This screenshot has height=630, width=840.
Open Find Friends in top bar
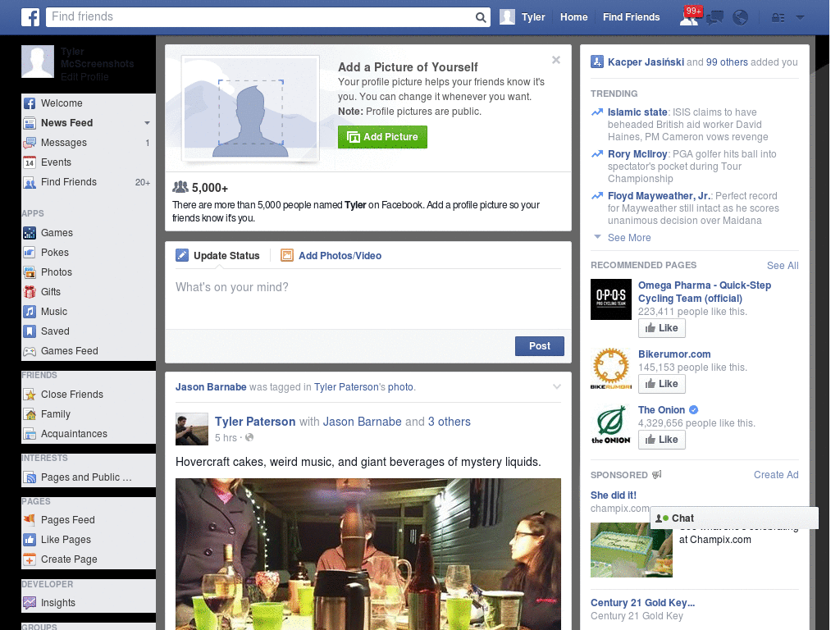tap(631, 17)
